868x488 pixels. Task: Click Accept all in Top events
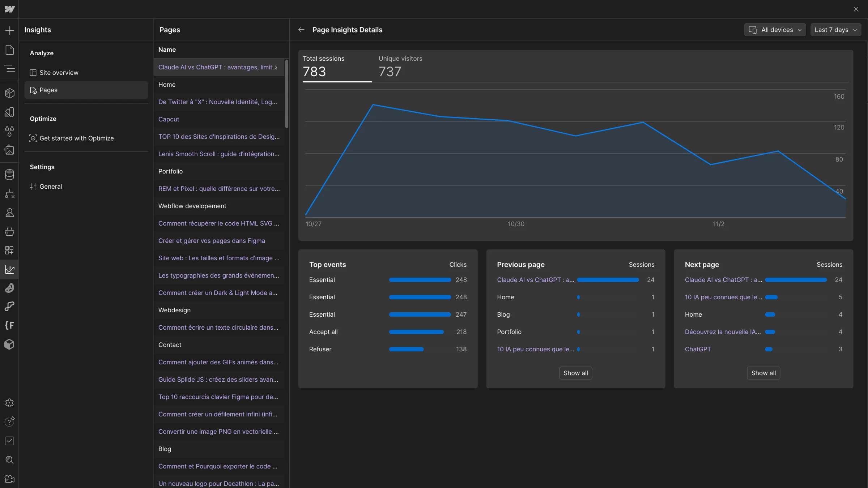(x=323, y=332)
